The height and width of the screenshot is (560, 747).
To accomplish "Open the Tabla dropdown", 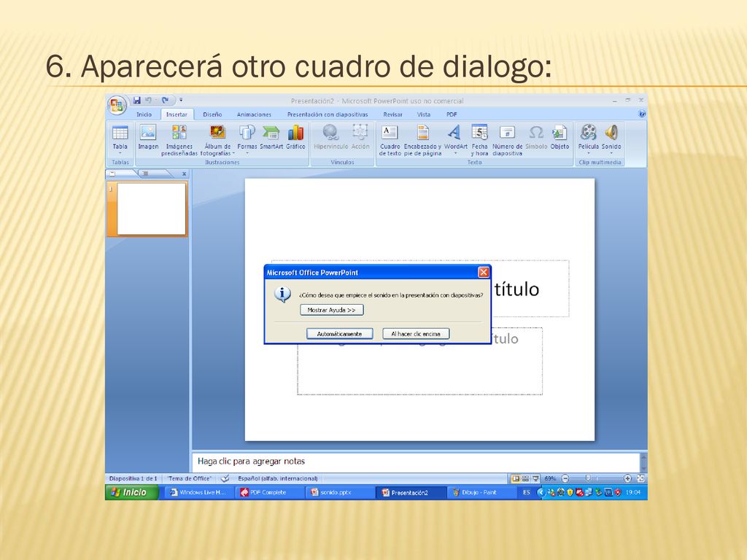I will 120,139.
